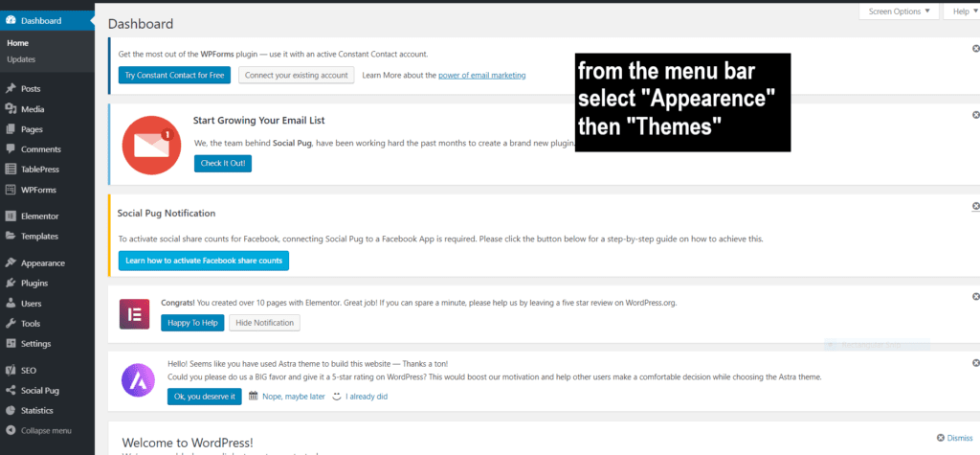Dismiss the Welcome to WordPress panel
980x455 pixels.
(954, 438)
